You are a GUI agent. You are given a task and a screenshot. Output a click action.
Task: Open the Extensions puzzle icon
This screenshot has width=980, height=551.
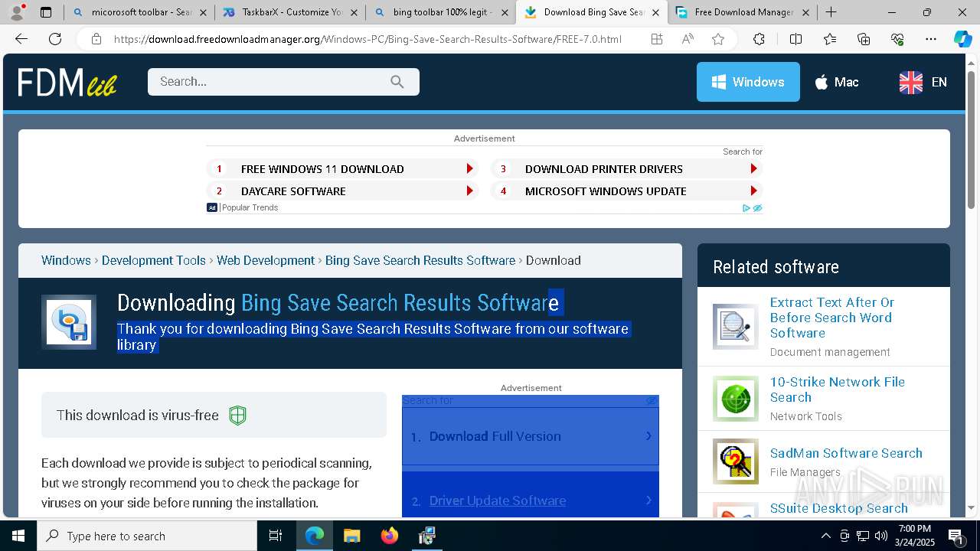tap(759, 39)
